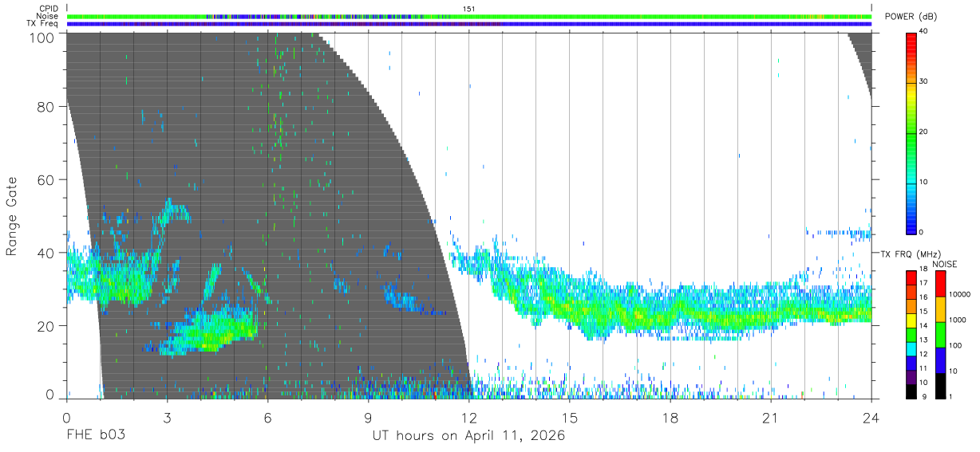Click the blue TX frequency strip above the plot

469,24
